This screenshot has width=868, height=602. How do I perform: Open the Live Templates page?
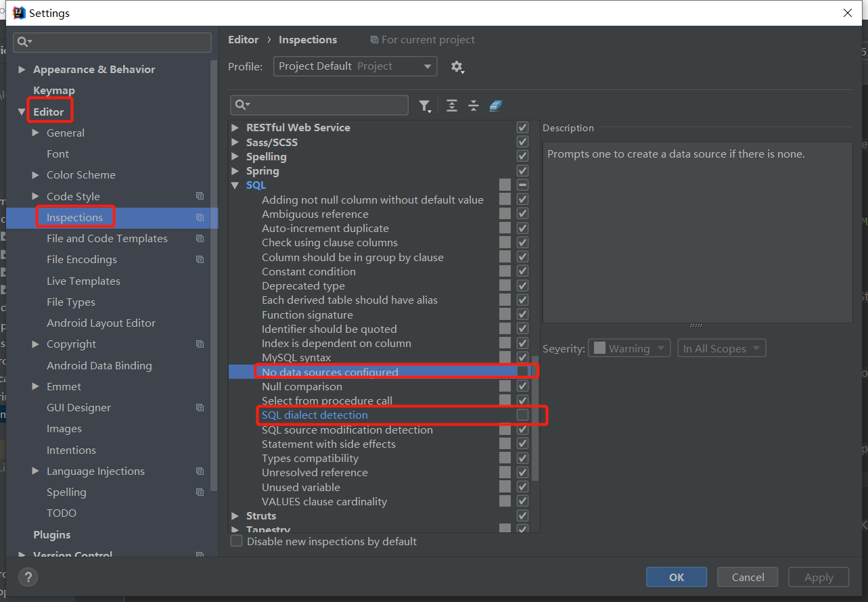pyautogui.click(x=83, y=281)
